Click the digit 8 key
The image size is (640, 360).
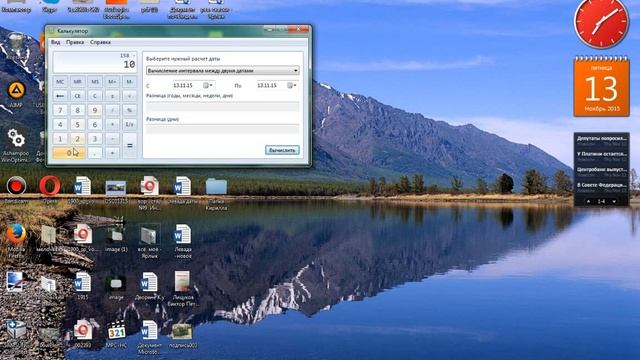[x=77, y=110]
